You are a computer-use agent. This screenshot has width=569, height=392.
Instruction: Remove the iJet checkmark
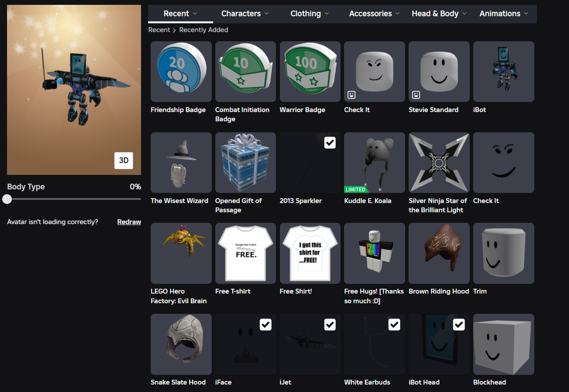pos(330,324)
